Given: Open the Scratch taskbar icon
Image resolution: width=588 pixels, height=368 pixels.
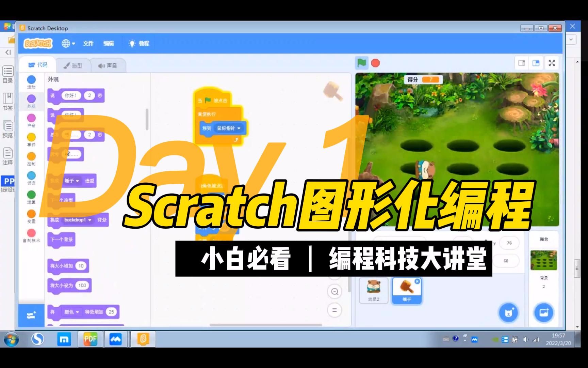Looking at the screenshot, I should click(143, 339).
